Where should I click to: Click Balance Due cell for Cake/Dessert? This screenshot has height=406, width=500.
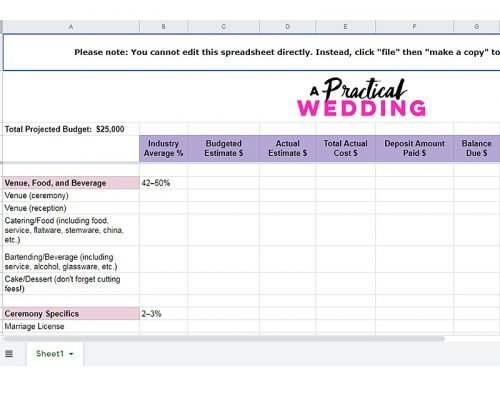[477, 284]
